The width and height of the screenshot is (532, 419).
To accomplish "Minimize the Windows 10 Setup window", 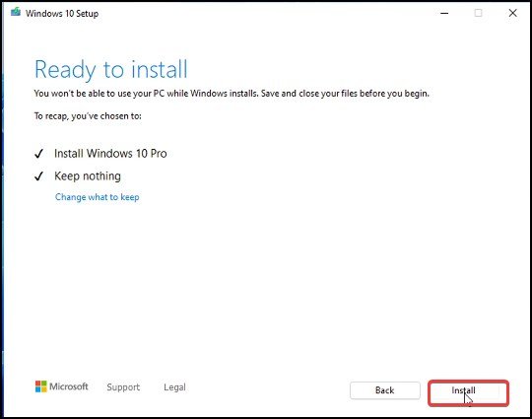I will tap(444, 13).
